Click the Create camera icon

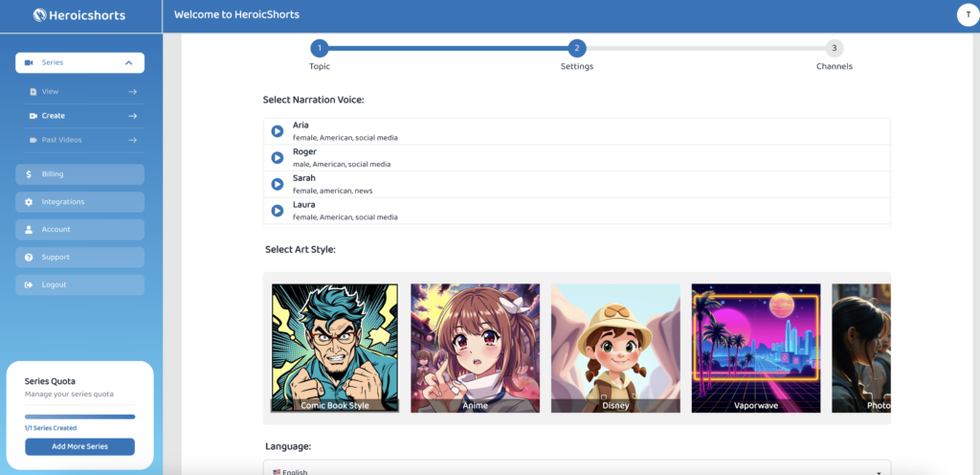pos(33,116)
